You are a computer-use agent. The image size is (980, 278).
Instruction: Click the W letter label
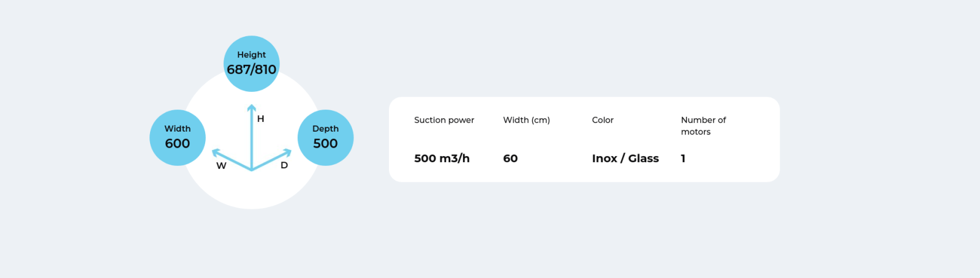tap(221, 166)
